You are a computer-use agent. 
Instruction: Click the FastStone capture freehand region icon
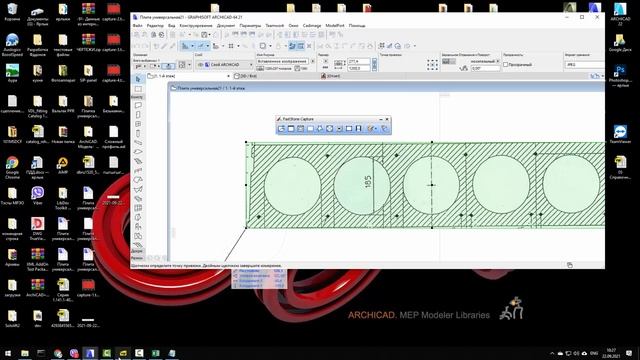coord(320,129)
